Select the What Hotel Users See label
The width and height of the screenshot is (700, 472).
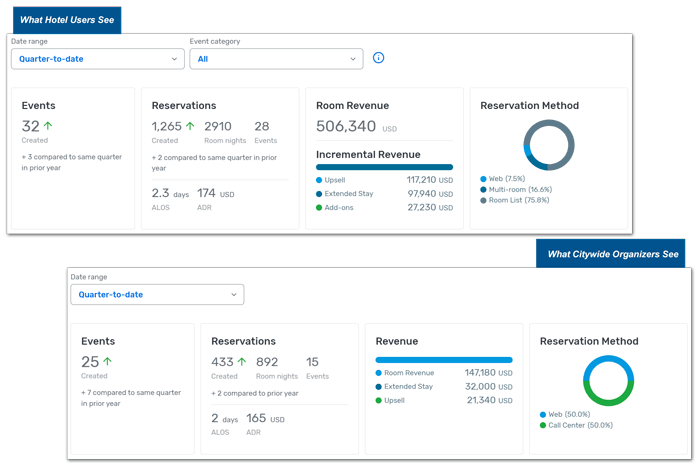pos(65,20)
